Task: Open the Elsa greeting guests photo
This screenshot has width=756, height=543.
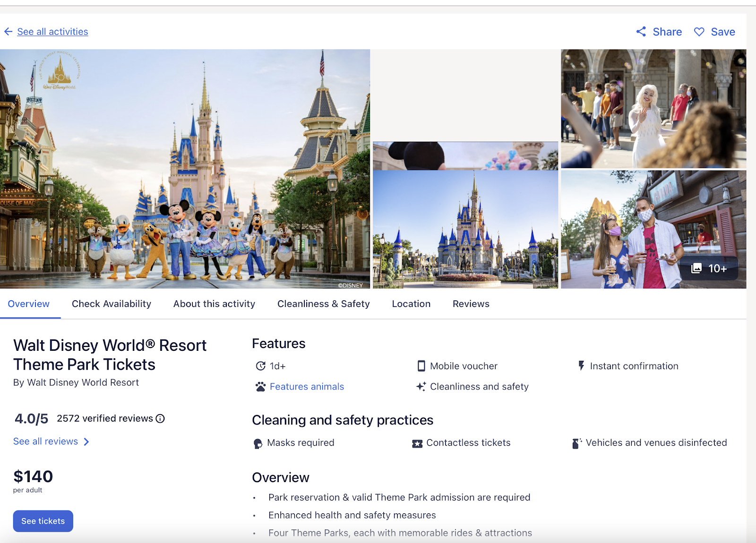Action: coord(653,109)
